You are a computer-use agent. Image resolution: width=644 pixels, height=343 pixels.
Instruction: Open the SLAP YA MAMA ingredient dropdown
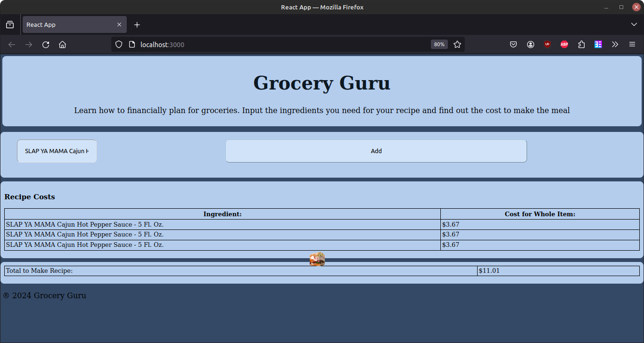pos(57,151)
